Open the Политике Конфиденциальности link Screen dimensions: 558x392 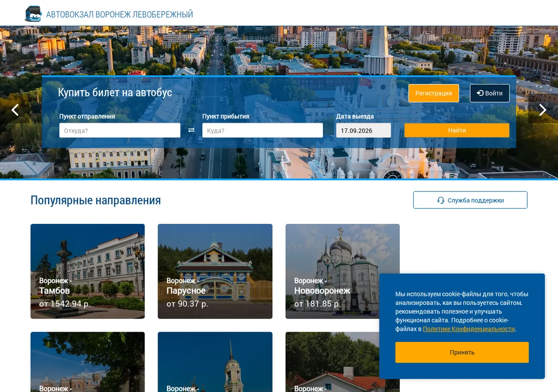click(x=469, y=329)
